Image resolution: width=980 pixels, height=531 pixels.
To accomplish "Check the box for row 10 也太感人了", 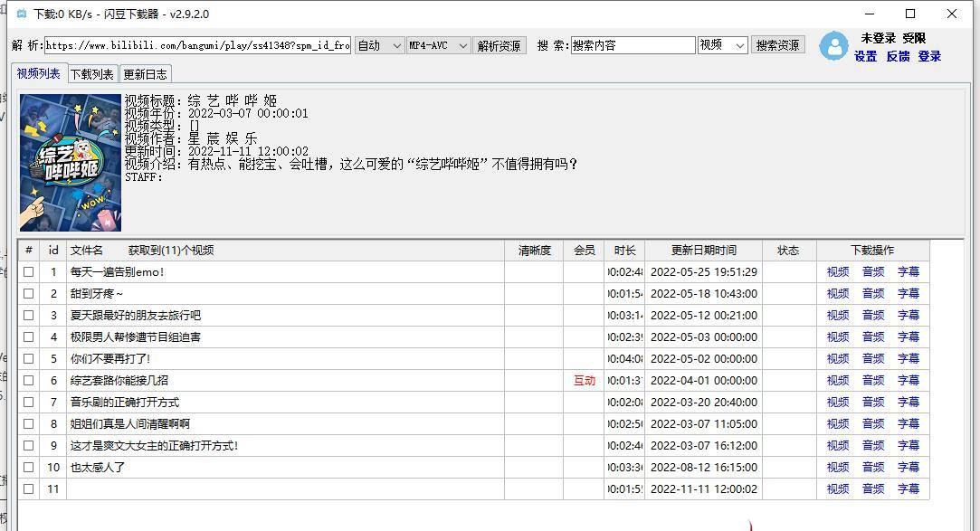I will click(29, 468).
